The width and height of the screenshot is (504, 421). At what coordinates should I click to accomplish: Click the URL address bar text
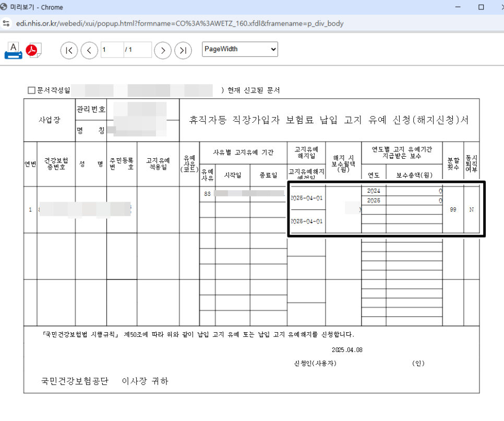click(x=179, y=24)
